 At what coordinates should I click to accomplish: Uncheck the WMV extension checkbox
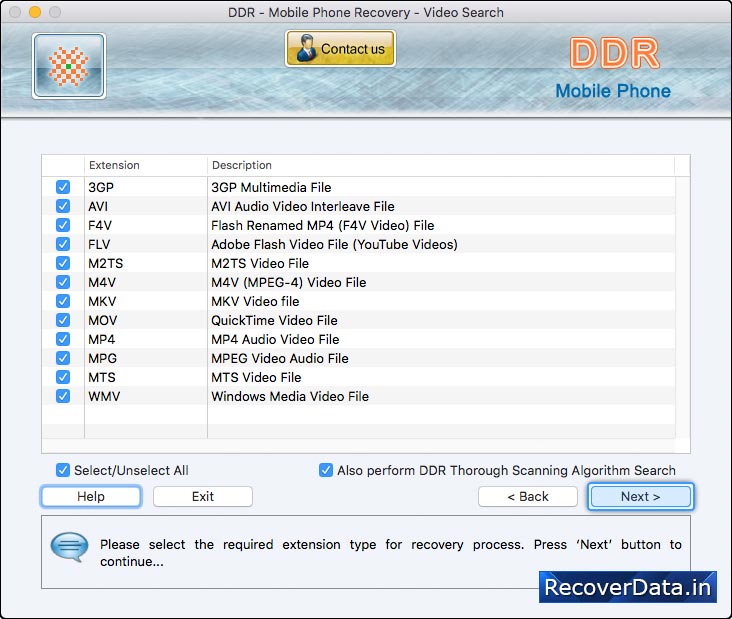[x=63, y=396]
